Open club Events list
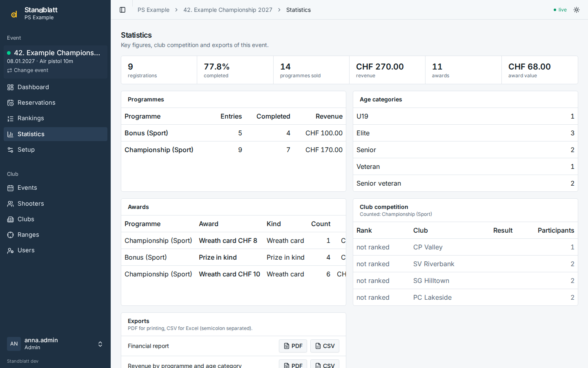Screen dimensions: 588x368 (x=56, y=188)
